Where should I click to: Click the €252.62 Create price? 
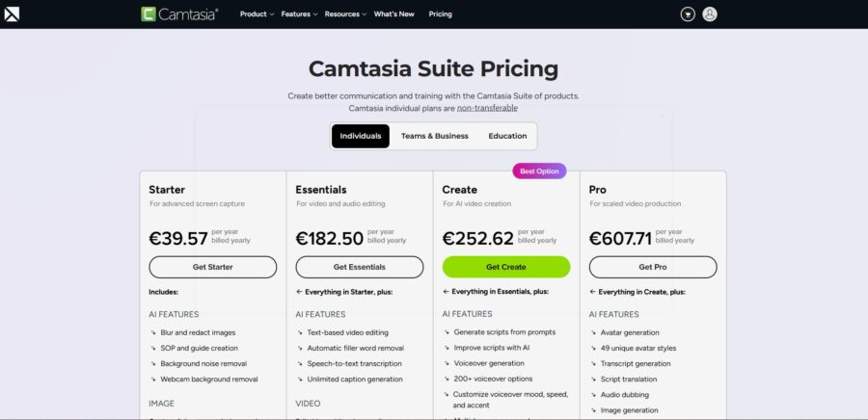(477, 239)
